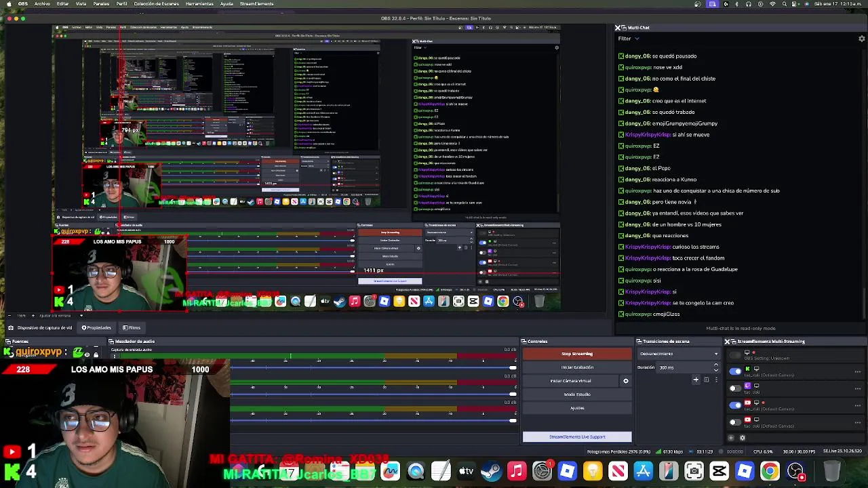
Task: Open preview scaling dropdown Ajustar a la ventana
Action: pyautogui.click(x=61, y=316)
